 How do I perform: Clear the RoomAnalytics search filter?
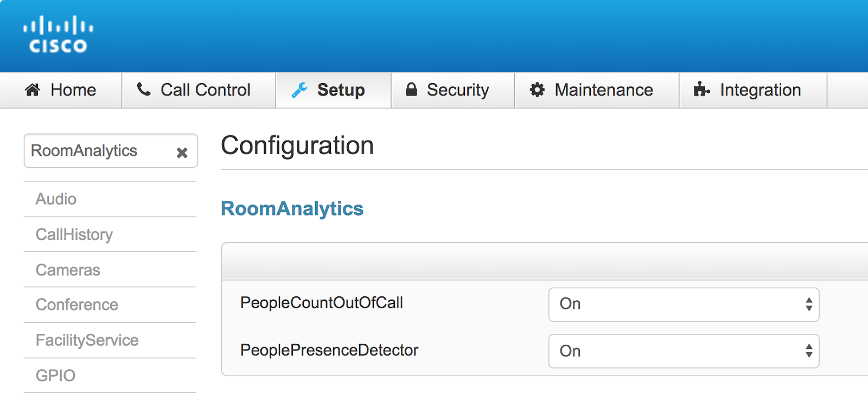coord(182,153)
